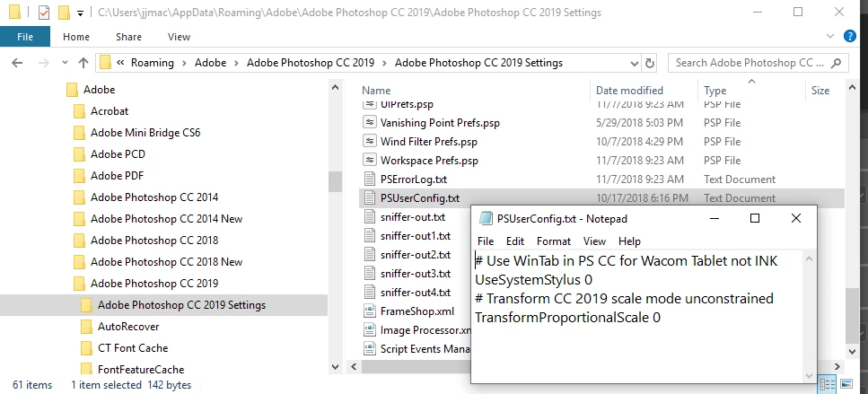Sort by Date modified column header
The height and width of the screenshot is (394, 868).
click(629, 91)
